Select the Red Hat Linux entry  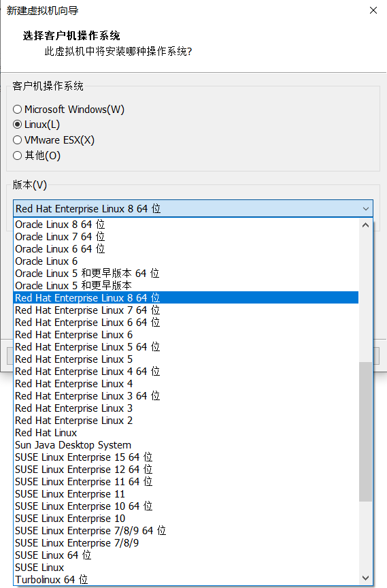[x=186, y=433]
